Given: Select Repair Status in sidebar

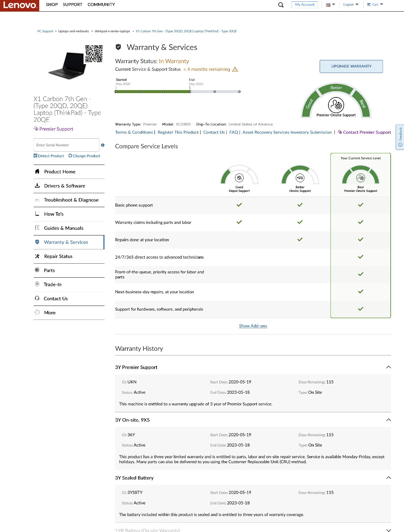Looking at the screenshot, I should (x=69, y=256).
